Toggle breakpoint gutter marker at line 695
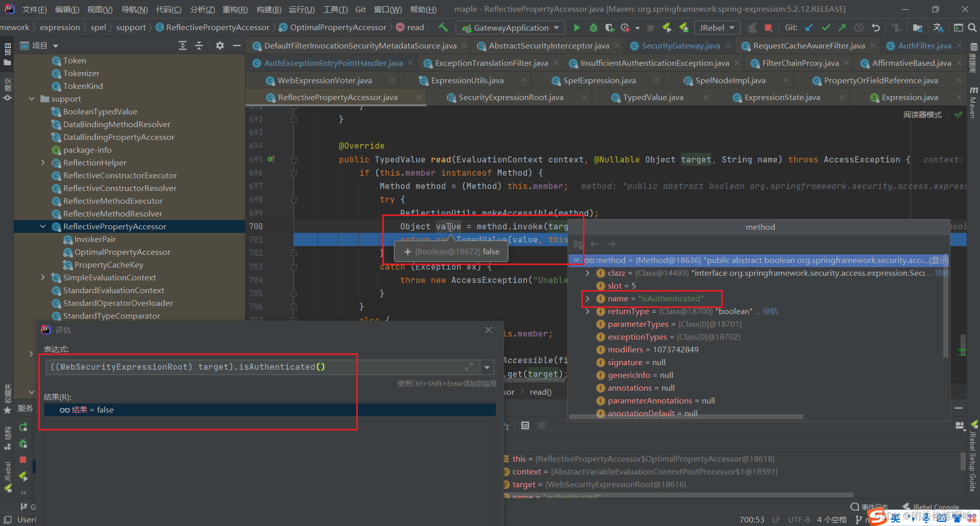Screen dimensions: 980x526 point(271,159)
